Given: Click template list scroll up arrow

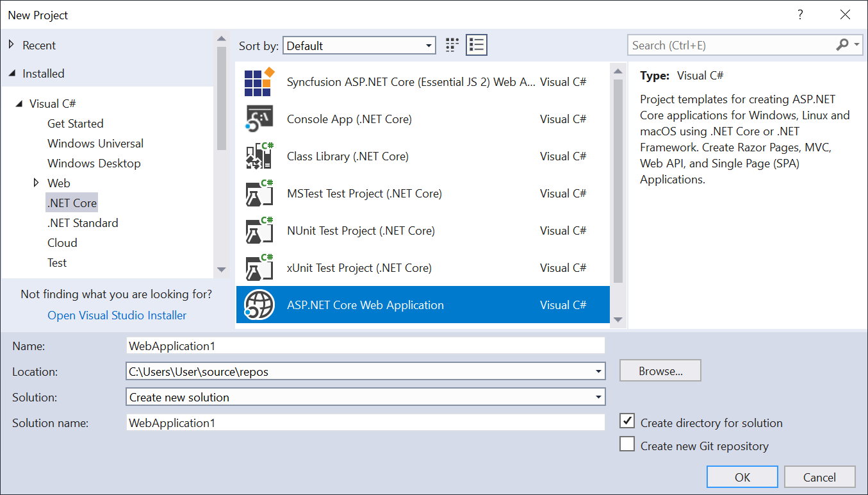Looking at the screenshot, I should click(618, 72).
